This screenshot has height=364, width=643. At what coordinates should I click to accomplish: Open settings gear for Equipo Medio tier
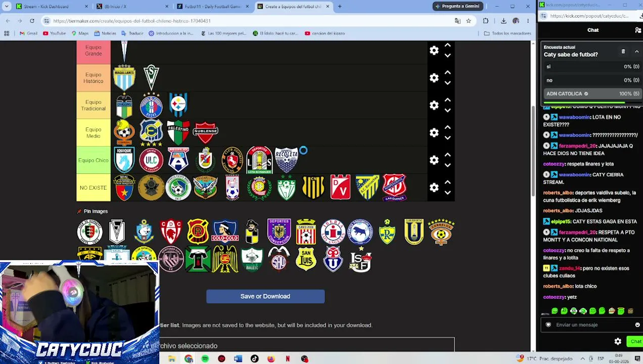click(434, 132)
